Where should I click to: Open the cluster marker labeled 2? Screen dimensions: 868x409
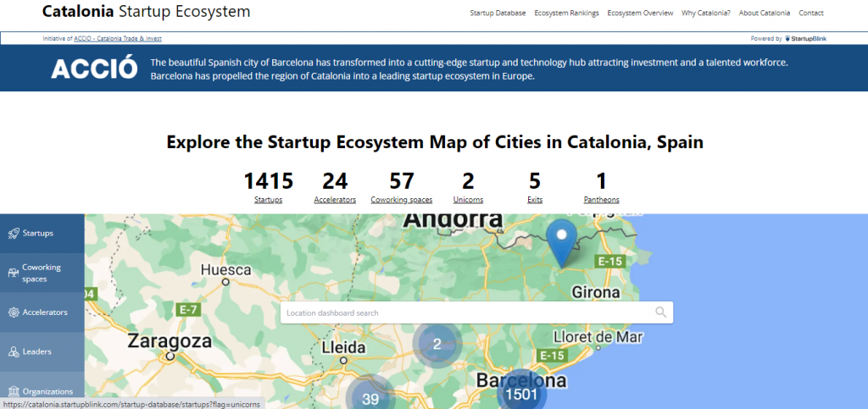coord(437,343)
